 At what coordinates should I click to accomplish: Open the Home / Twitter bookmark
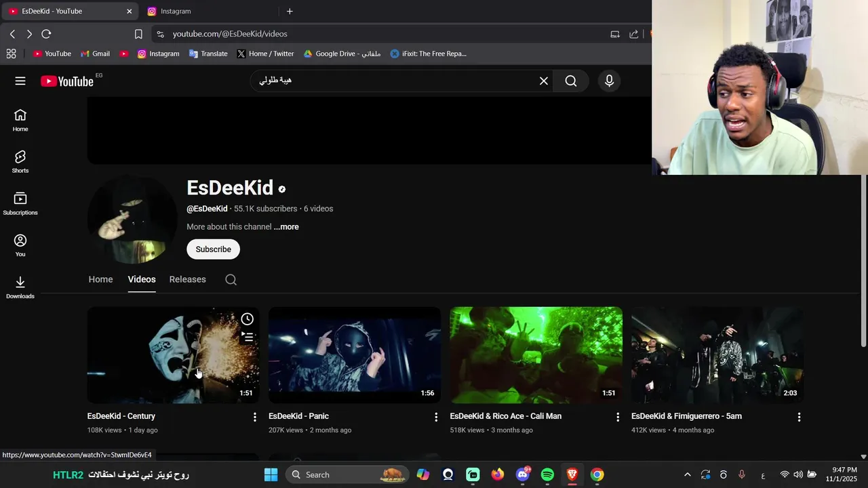265,54
